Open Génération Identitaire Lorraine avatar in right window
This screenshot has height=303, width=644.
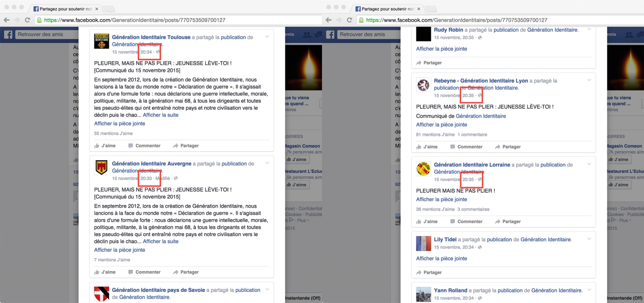pyautogui.click(x=424, y=169)
